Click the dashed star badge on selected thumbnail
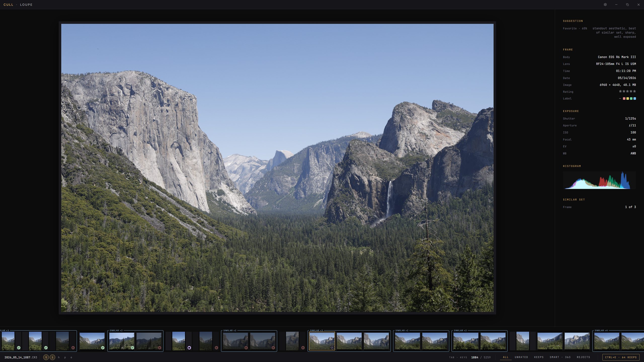Viewport: 644px width, 362px height. tap(332, 347)
